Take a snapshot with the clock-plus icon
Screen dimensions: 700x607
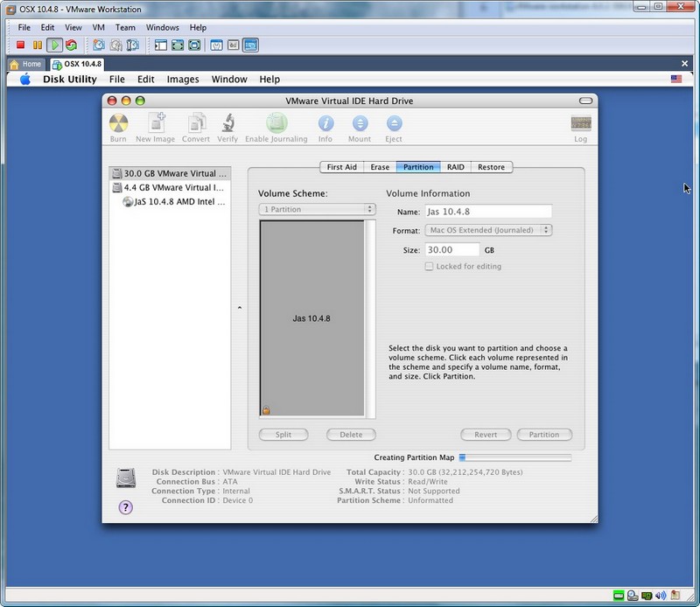pos(99,45)
